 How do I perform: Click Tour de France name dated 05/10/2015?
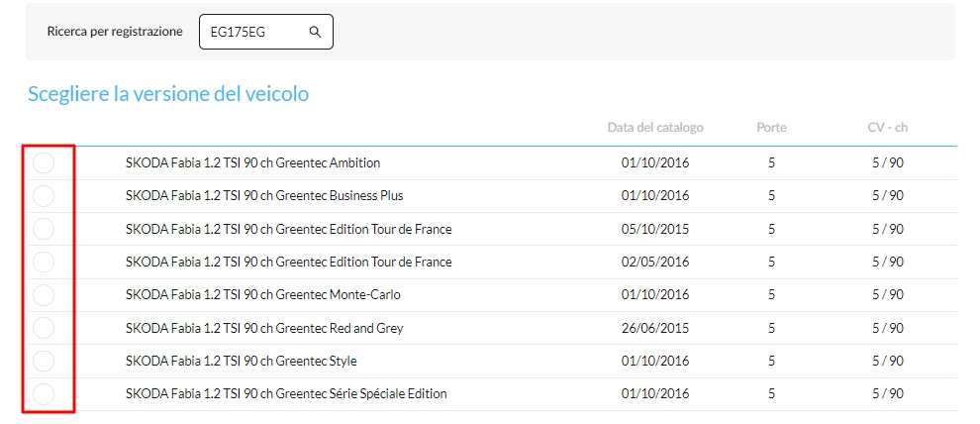coord(288,229)
